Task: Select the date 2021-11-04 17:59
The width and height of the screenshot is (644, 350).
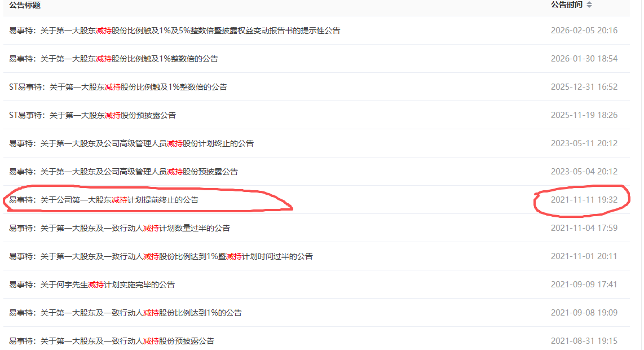Action: tap(584, 228)
